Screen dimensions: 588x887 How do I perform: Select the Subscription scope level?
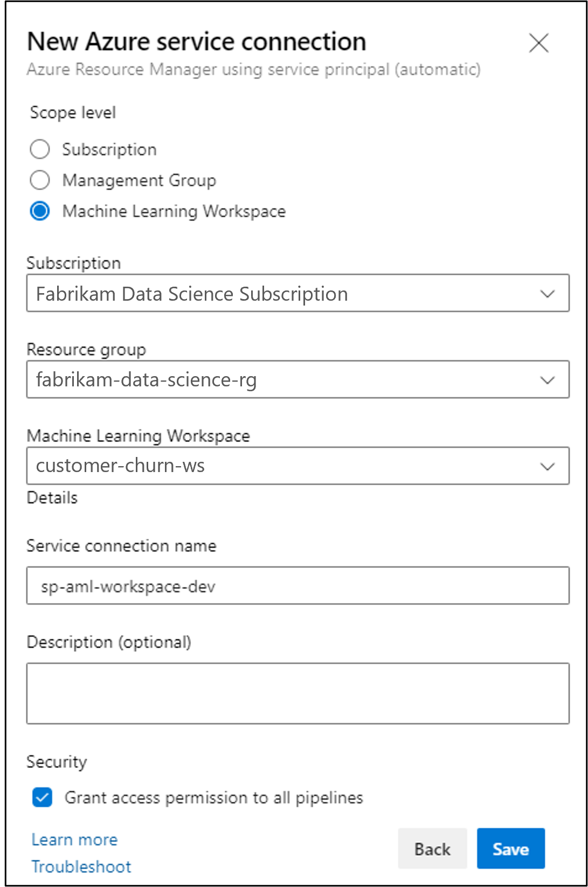pos(40,149)
